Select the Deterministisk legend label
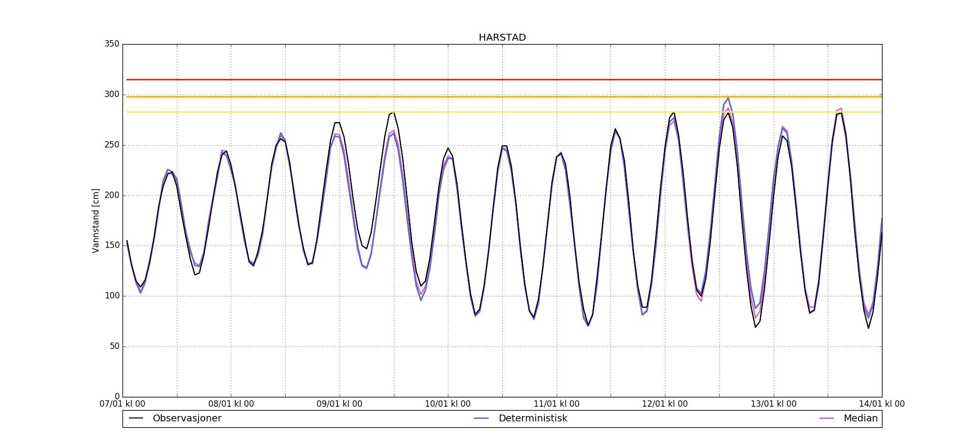The image size is (980, 441). (533, 418)
